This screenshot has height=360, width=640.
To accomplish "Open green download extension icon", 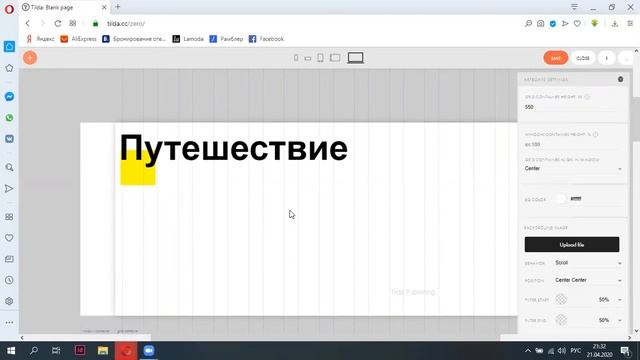I will click(595, 24).
